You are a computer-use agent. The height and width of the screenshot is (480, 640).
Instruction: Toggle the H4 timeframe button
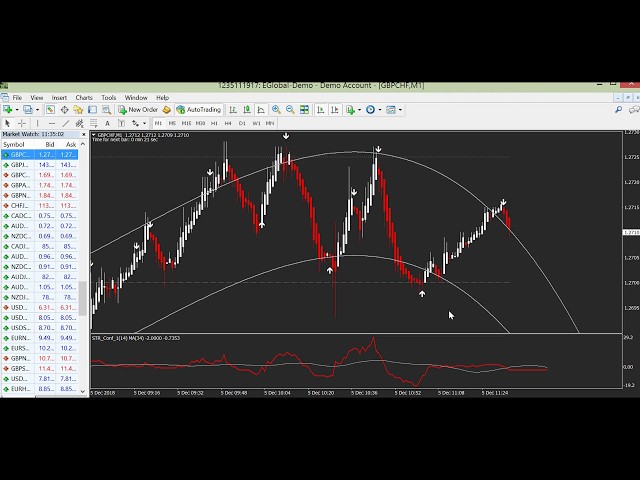click(x=228, y=123)
